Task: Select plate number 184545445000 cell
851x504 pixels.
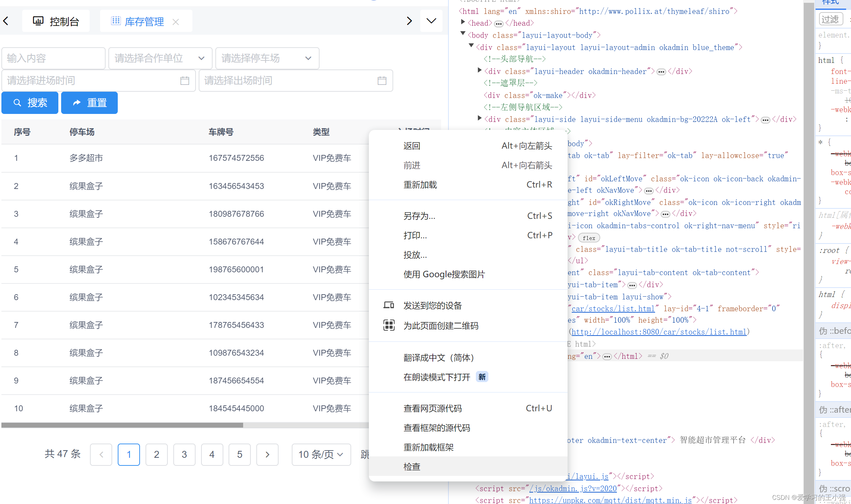Action: (x=236, y=408)
